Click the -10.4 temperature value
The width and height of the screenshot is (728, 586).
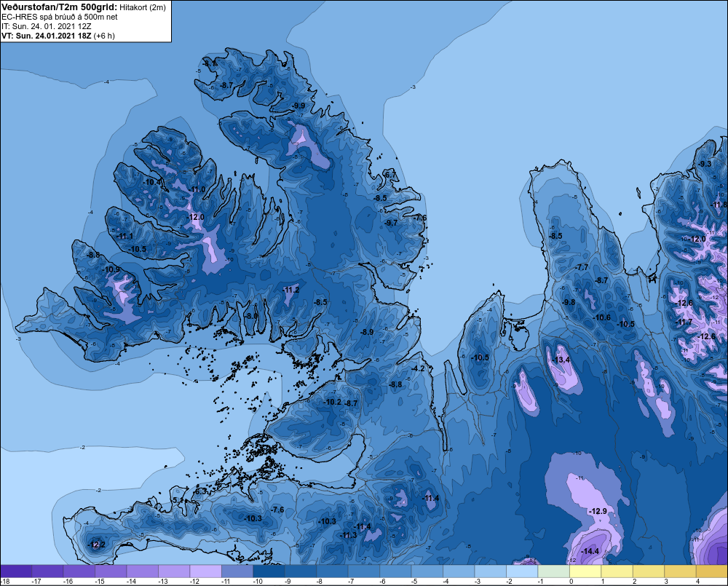(x=151, y=183)
